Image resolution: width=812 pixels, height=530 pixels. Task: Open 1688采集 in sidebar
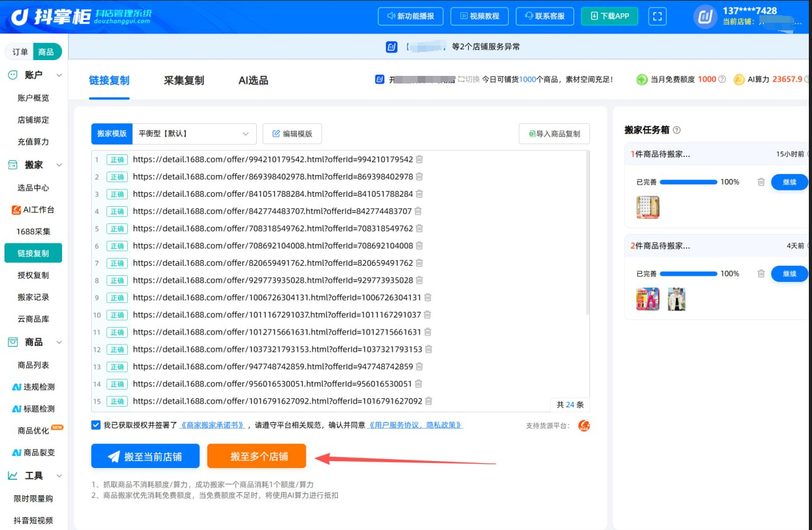point(34,231)
